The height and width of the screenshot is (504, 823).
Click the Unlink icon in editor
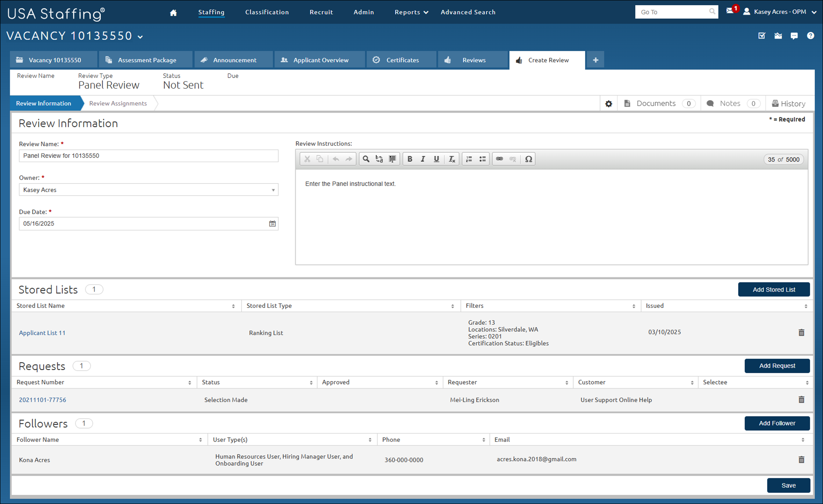[x=513, y=159]
